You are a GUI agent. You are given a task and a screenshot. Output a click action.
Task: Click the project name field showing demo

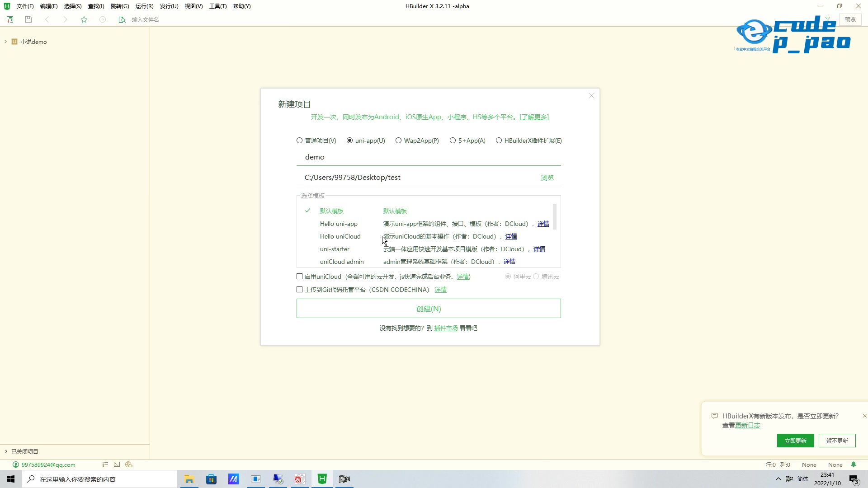coord(429,157)
